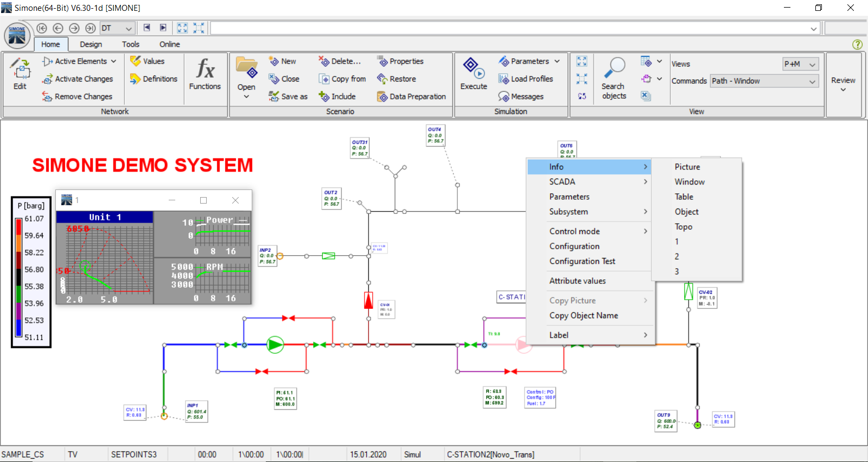Open the Control mode submenu

(591, 231)
